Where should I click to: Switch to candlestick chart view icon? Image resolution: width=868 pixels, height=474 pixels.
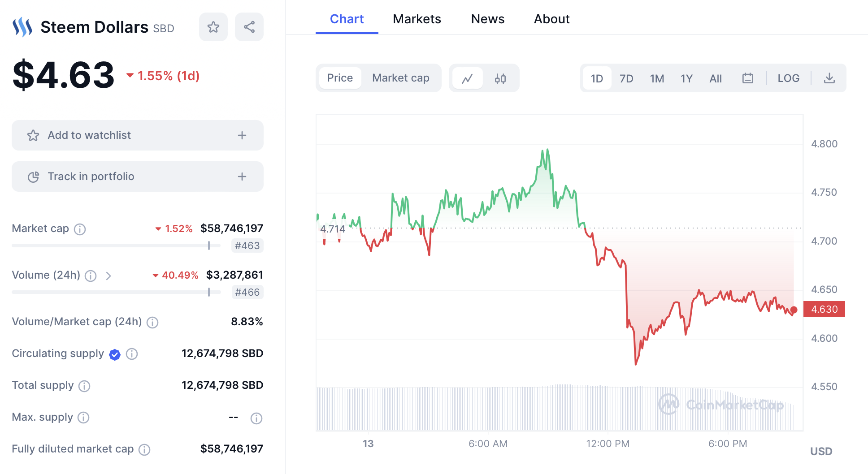(x=500, y=78)
